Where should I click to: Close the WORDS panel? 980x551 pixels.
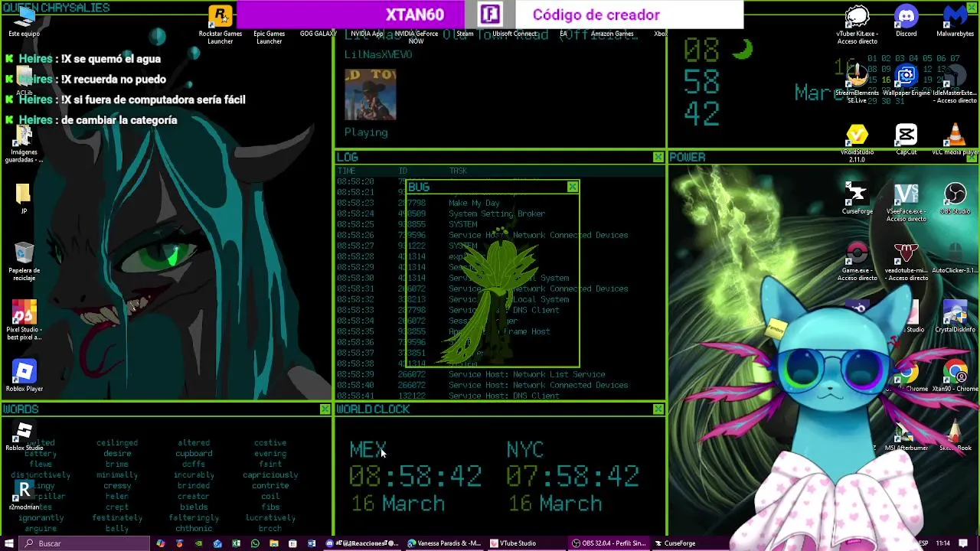[325, 409]
